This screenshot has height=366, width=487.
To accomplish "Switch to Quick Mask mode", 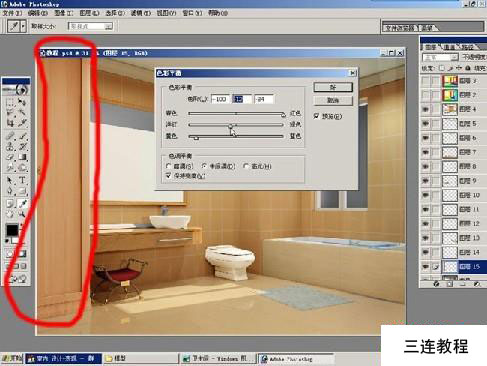I will coord(22,254).
